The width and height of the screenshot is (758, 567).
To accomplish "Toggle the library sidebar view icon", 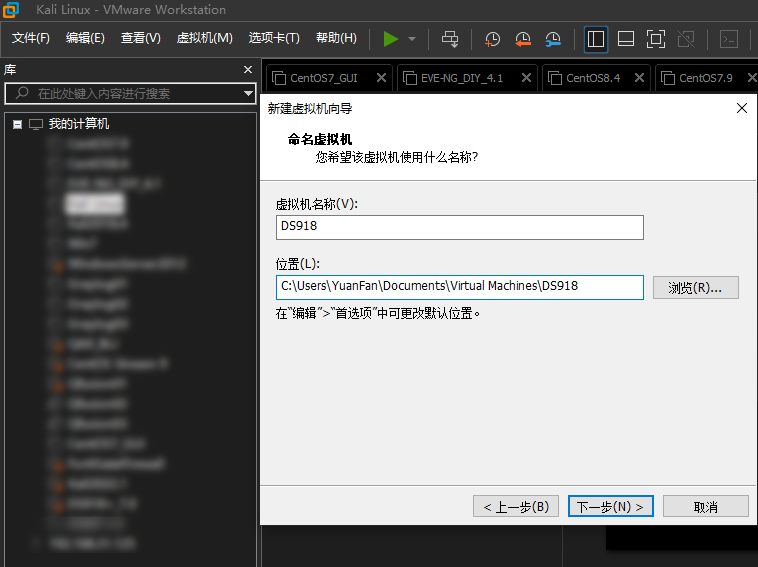I will tap(596, 39).
